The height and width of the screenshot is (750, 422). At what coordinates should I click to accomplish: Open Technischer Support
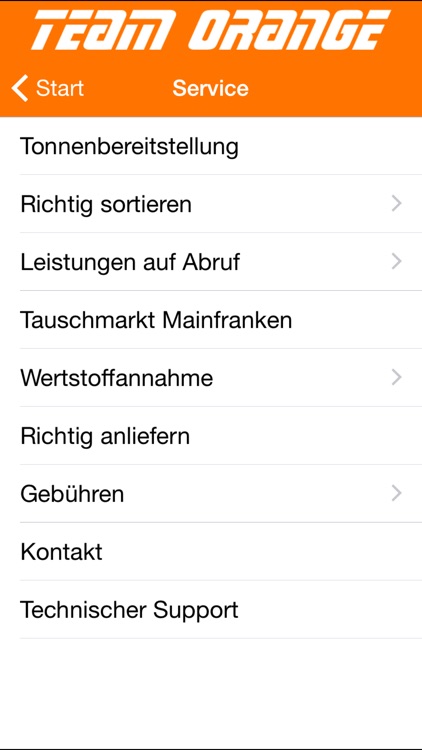pos(211,609)
